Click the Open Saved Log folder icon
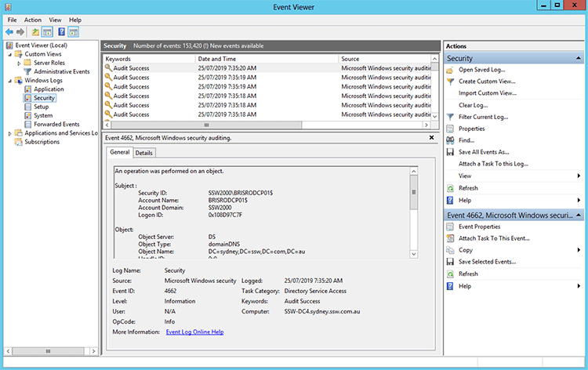Viewport: 588px width, 370px height. pos(450,70)
